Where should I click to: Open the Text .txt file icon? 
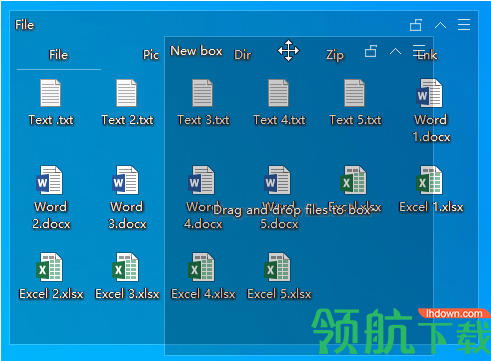50,93
